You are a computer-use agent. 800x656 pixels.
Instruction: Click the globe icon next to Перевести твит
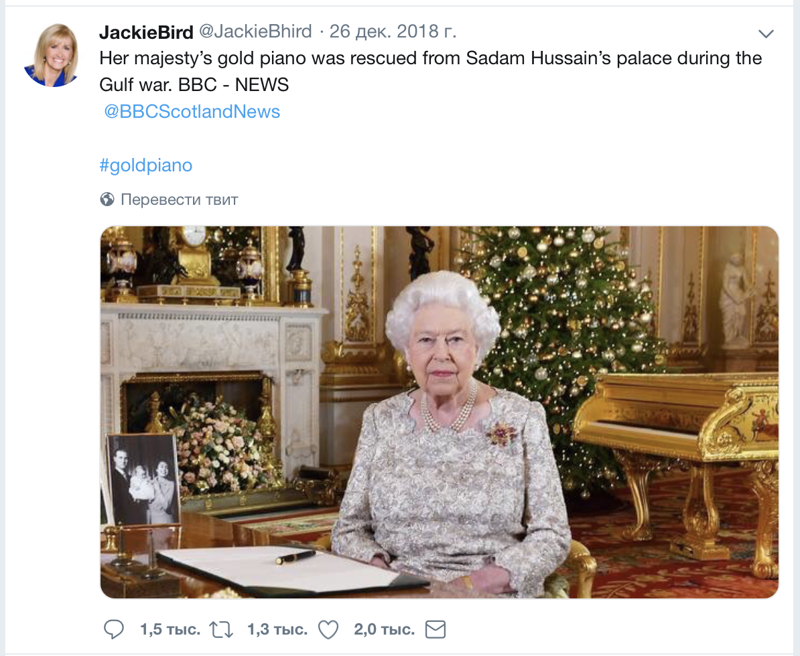[x=107, y=199]
